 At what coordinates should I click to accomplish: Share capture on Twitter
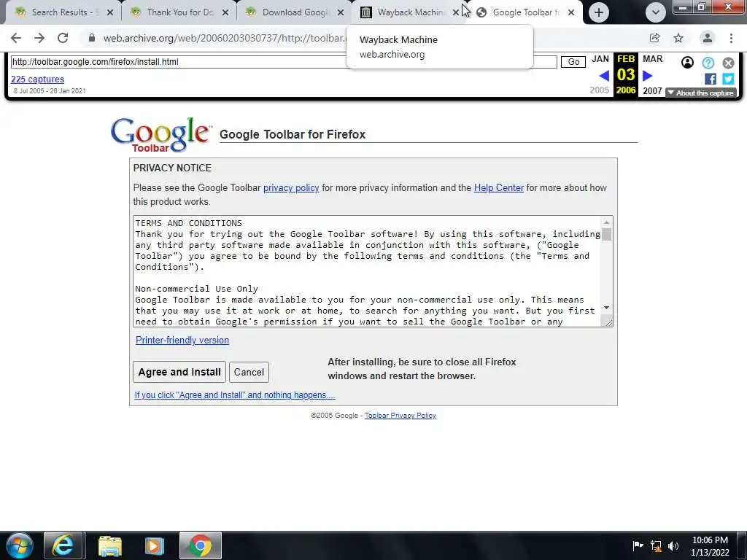point(729,79)
